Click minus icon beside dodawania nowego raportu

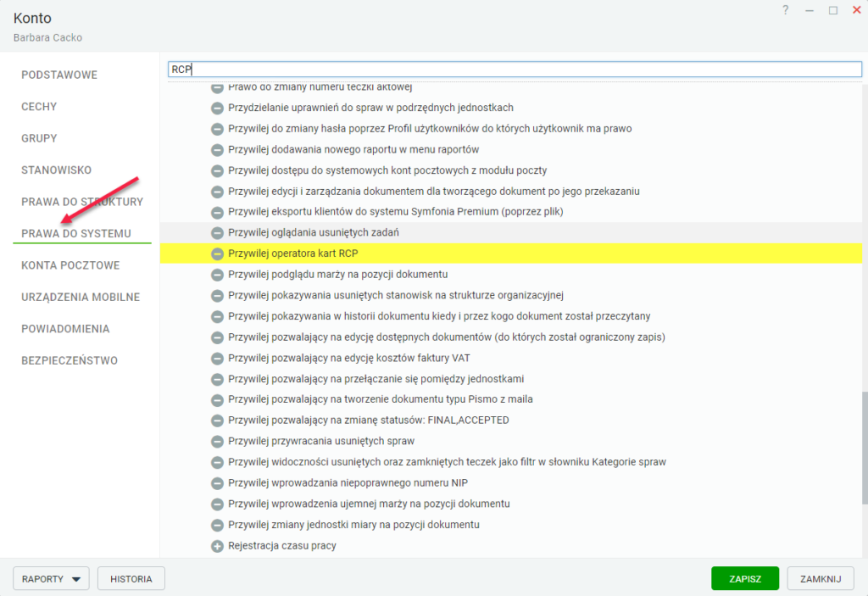click(217, 150)
